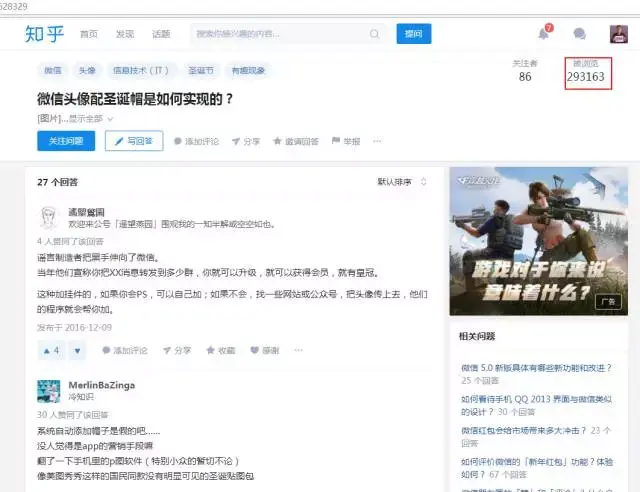
Task: Open related question about 新年红包
Action: click(537, 468)
